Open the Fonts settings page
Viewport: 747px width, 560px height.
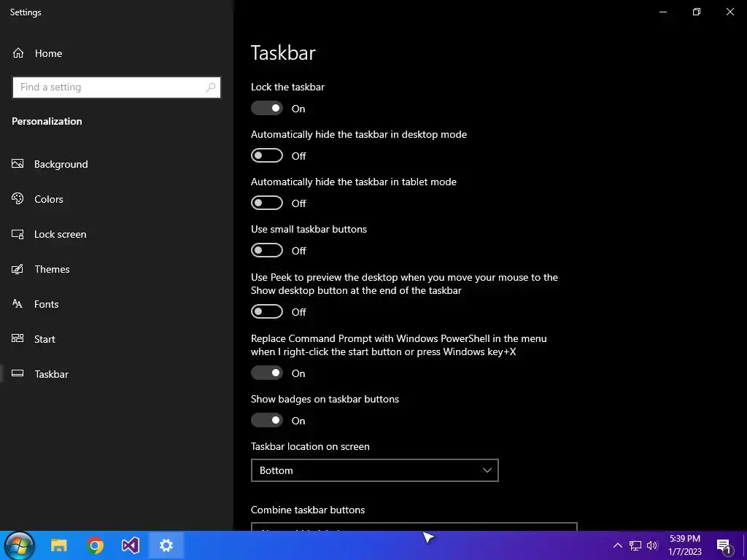coord(117,304)
